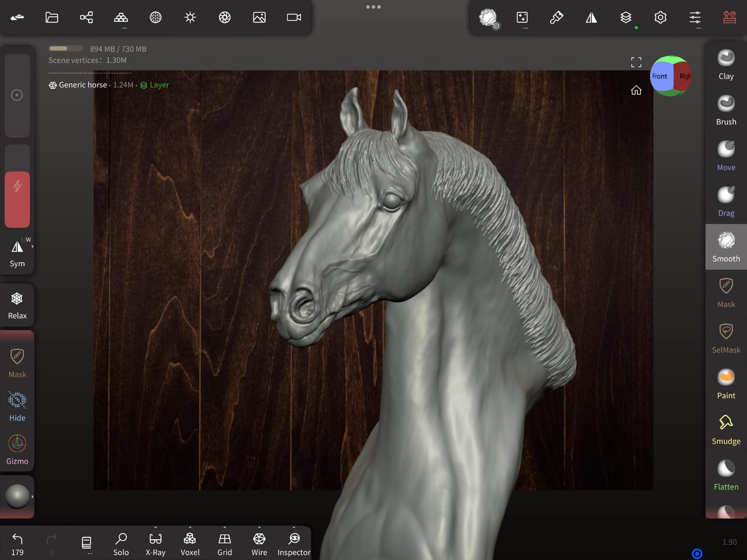The width and height of the screenshot is (747, 560).
Task: Expand material sphere options arrow
Action: click(33, 497)
